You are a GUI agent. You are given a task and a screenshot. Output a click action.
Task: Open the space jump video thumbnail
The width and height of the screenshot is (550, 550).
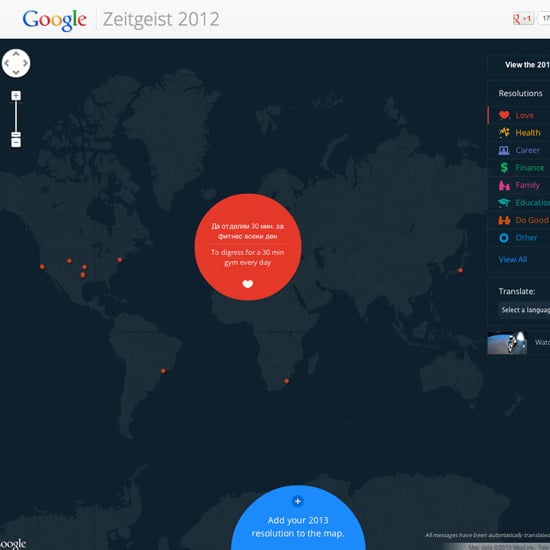pyautogui.click(x=507, y=343)
